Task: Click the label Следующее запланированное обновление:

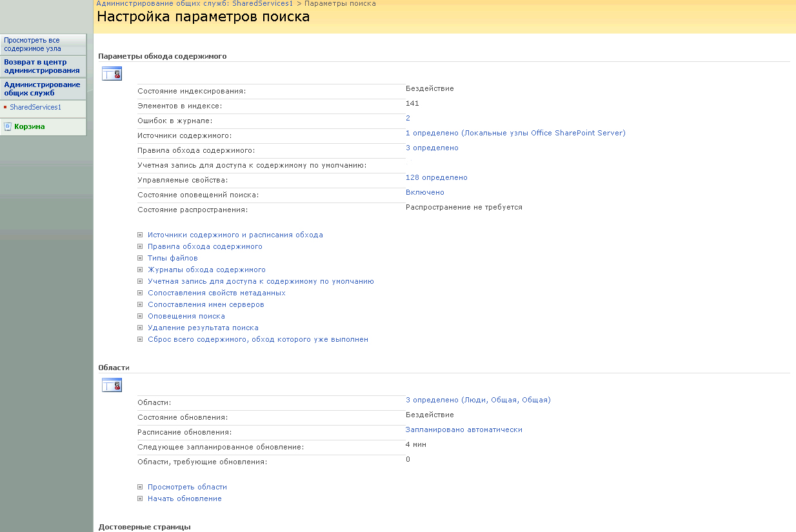Action: click(x=221, y=447)
